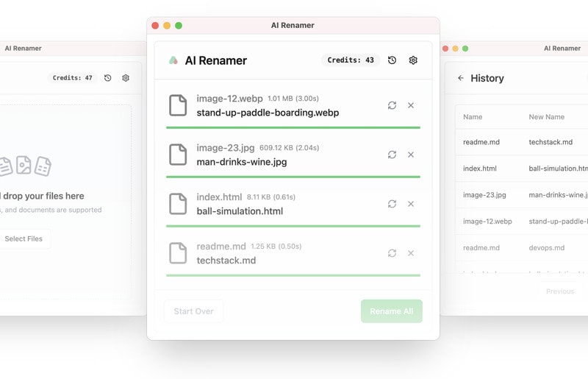Remove image-12.webp from the list
The width and height of the screenshot is (588, 379).
(411, 105)
